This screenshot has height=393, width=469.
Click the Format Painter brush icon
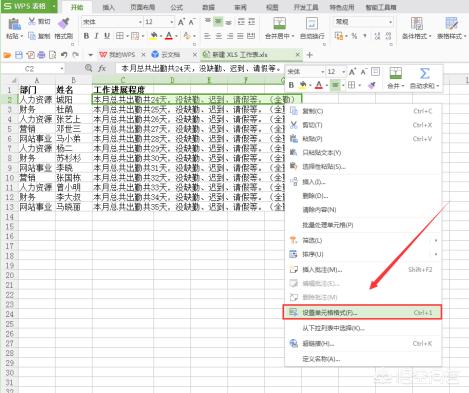tap(63, 23)
